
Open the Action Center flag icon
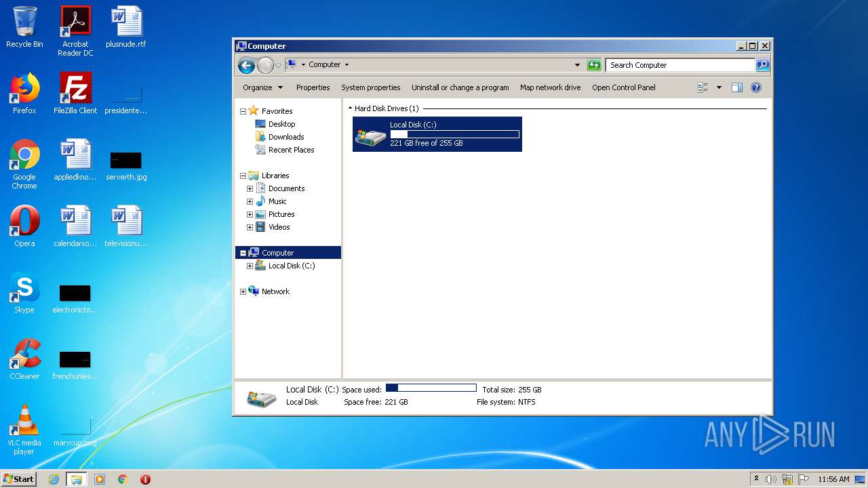[x=803, y=479]
